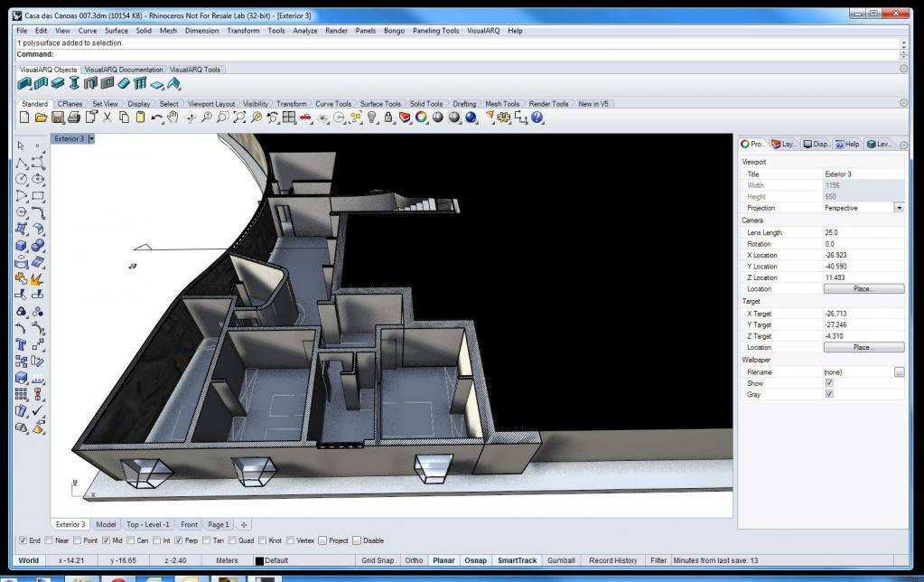Viewport: 924px width, 582px height.
Task: Click the Help question mark icon
Action: (537, 117)
